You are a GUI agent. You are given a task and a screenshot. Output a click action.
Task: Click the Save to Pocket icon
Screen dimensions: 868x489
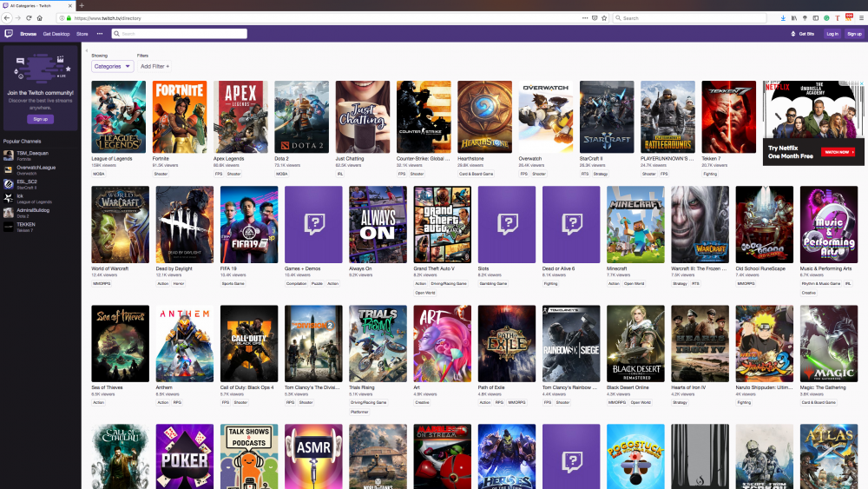(x=595, y=17)
